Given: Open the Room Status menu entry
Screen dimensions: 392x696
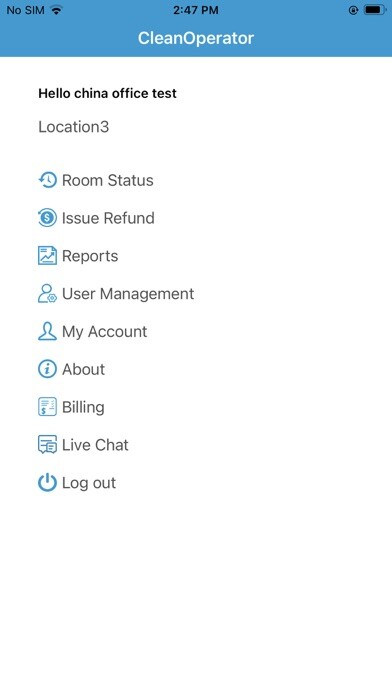Looking at the screenshot, I should (107, 180).
